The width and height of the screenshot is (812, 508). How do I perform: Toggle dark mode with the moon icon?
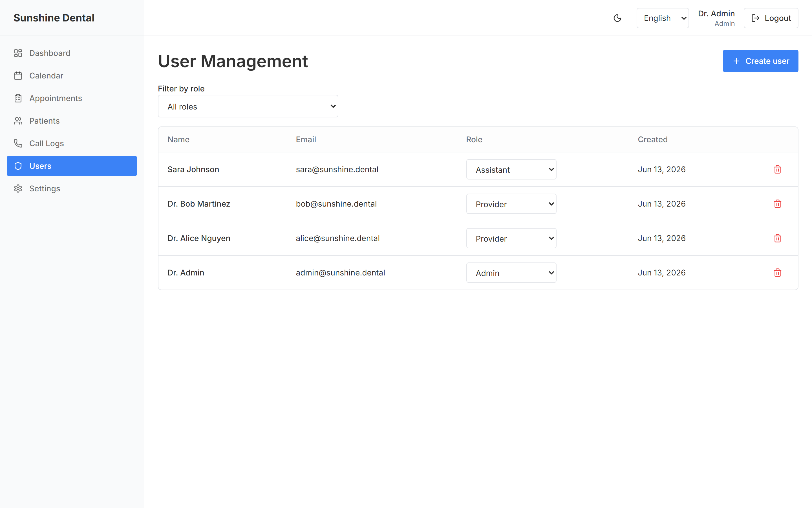(617, 18)
